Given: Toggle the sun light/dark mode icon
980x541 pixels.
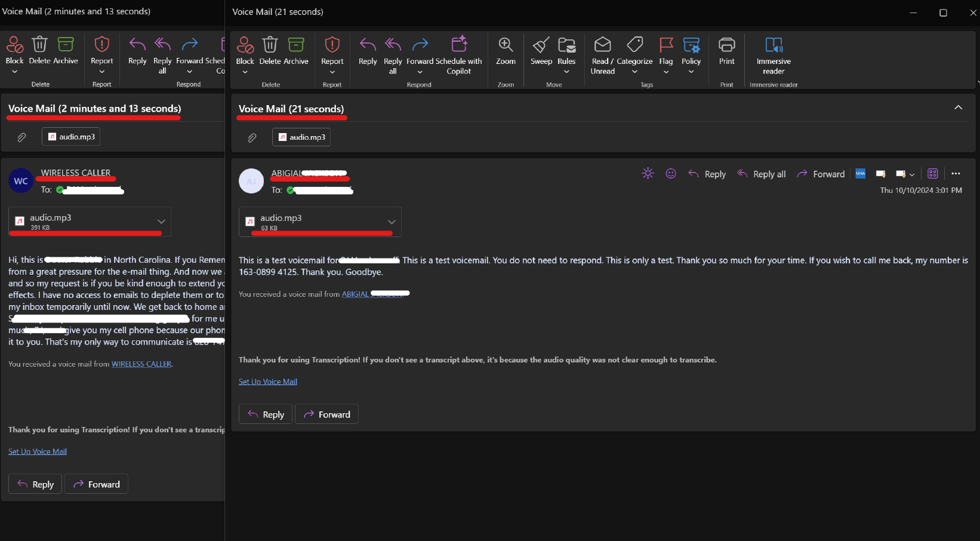Looking at the screenshot, I should point(648,174).
